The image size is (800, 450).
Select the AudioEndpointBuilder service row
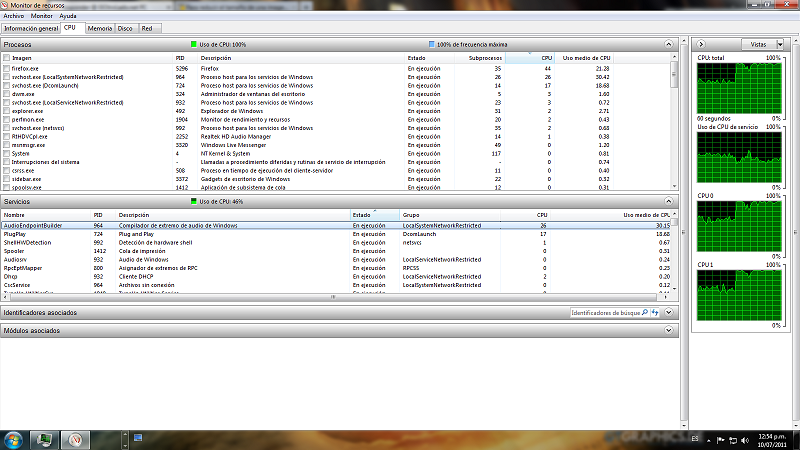coord(337,226)
